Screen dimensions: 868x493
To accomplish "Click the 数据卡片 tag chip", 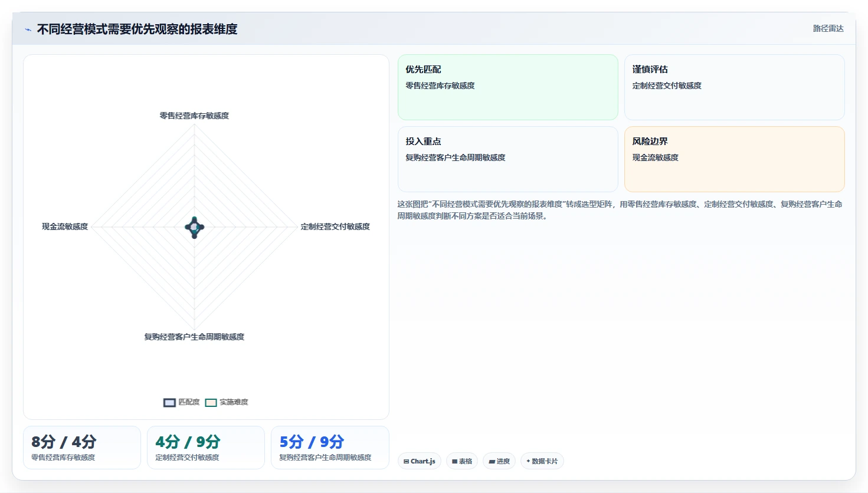I will click(x=542, y=461).
